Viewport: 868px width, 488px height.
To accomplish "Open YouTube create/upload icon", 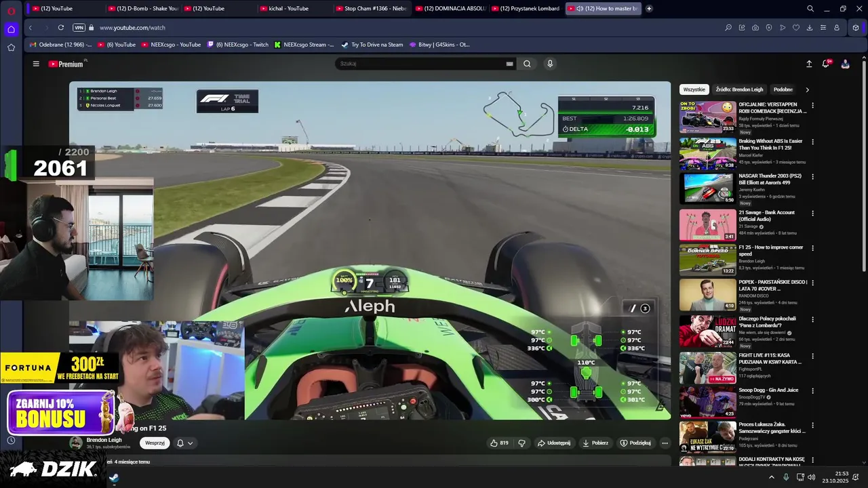I will tap(809, 64).
